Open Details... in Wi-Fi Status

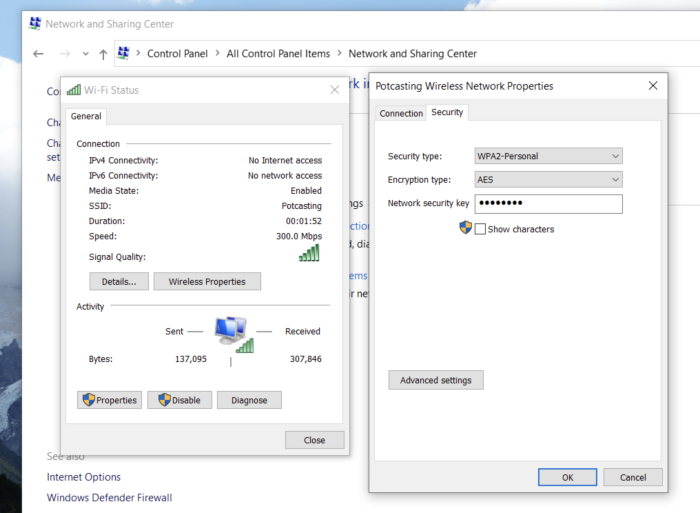pos(119,282)
